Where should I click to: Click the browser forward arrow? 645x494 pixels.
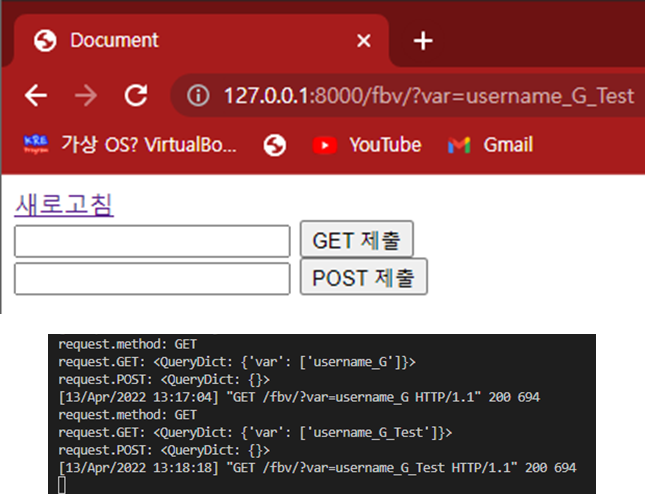86,95
